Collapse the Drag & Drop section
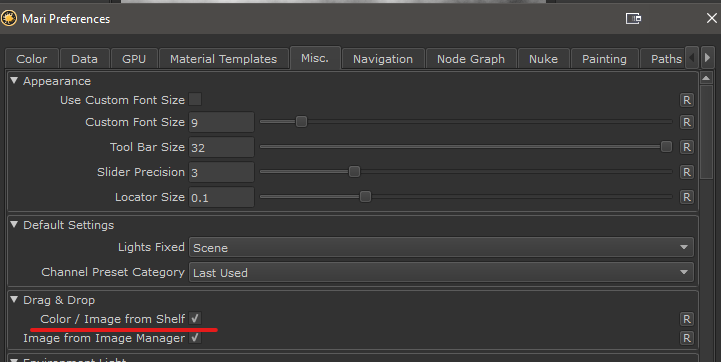 click(14, 299)
